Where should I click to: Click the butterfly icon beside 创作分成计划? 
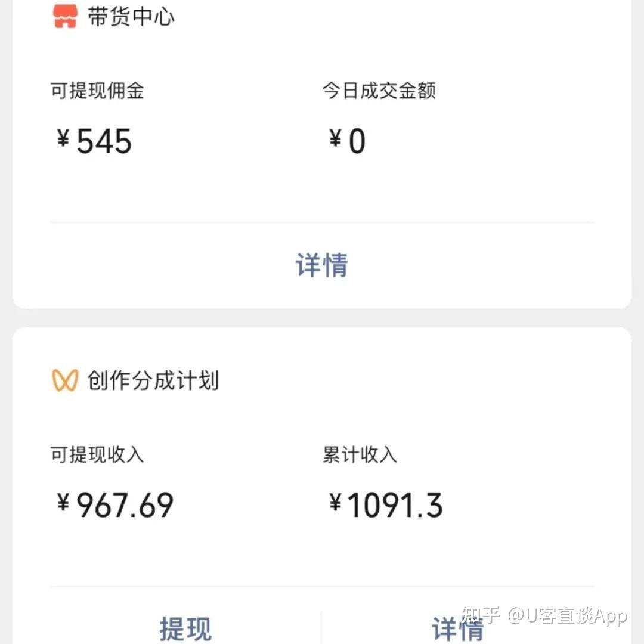[65, 380]
